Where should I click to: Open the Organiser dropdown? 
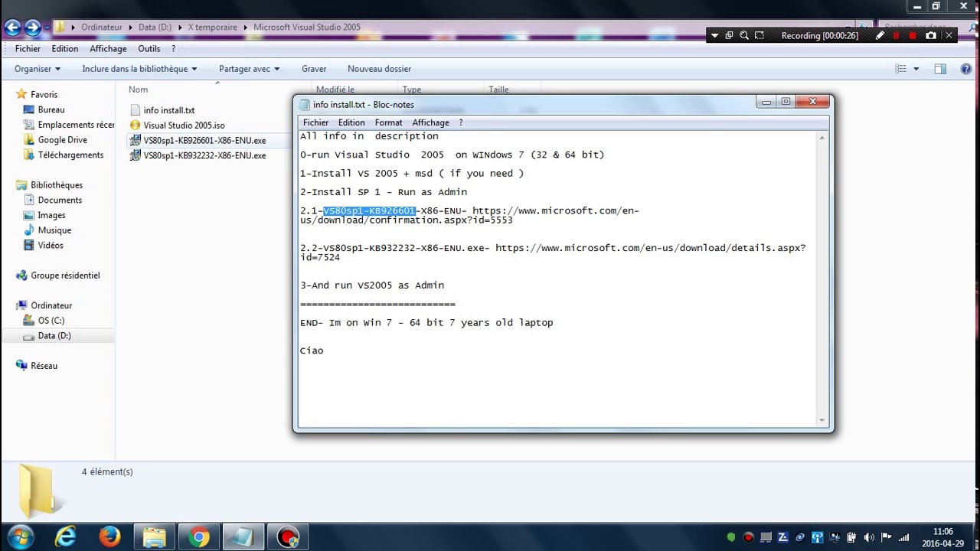[38, 69]
